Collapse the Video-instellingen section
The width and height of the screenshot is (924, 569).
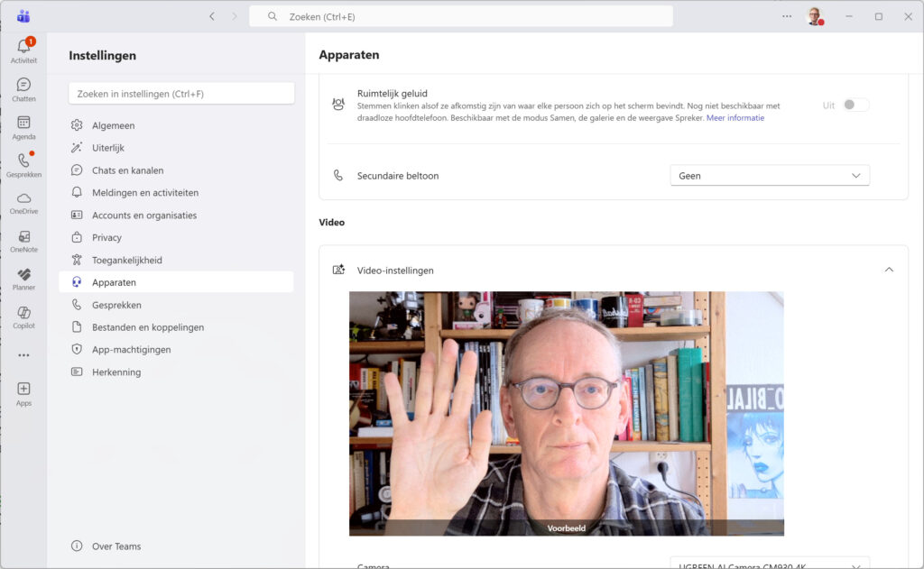click(x=889, y=270)
